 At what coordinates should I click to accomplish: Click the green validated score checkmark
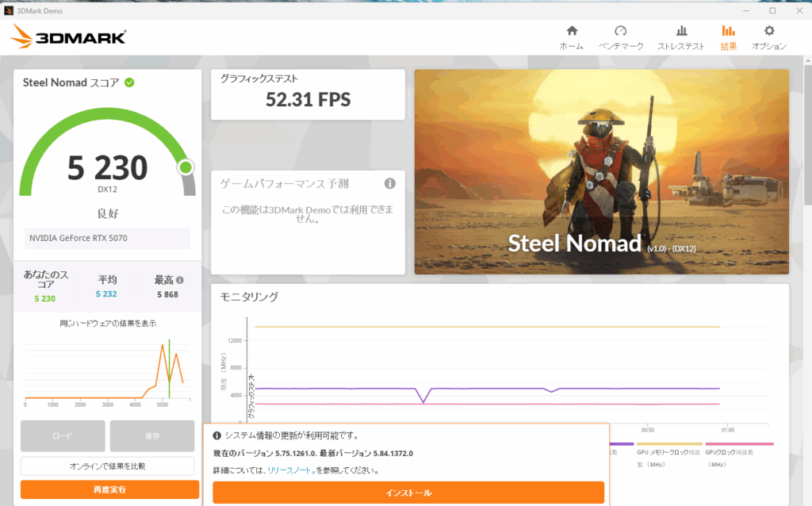129,82
